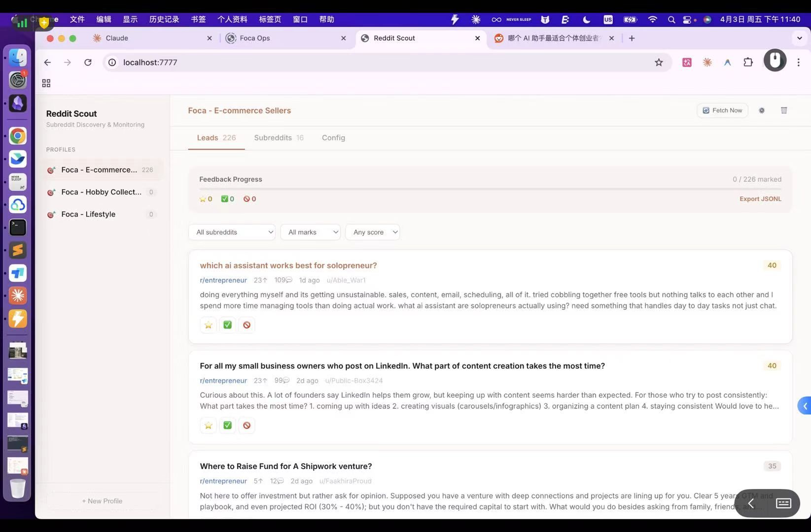
Task: Mark the LinkedIn content lead with checkmark
Action: (x=227, y=426)
